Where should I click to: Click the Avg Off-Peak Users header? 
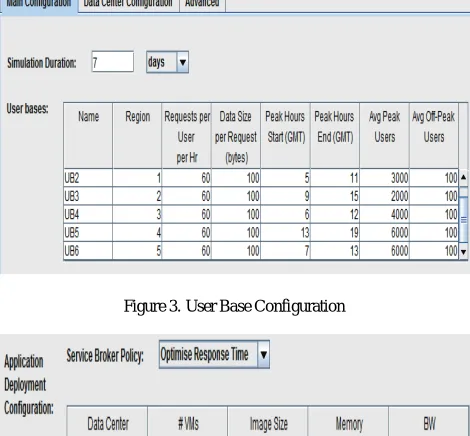coord(434,135)
